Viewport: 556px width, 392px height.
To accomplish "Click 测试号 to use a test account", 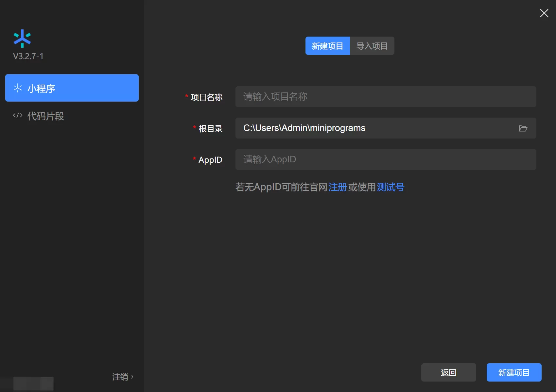I will coord(391,187).
